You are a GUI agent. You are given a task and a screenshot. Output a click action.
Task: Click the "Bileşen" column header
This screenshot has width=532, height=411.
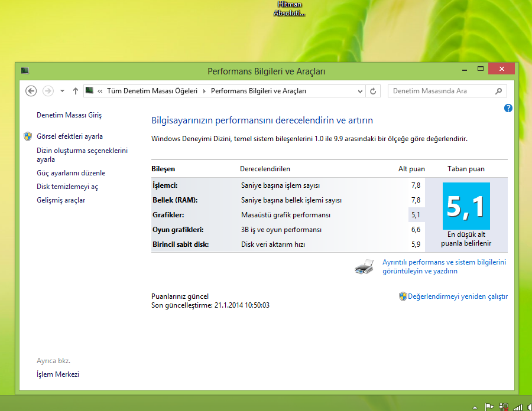tap(163, 169)
